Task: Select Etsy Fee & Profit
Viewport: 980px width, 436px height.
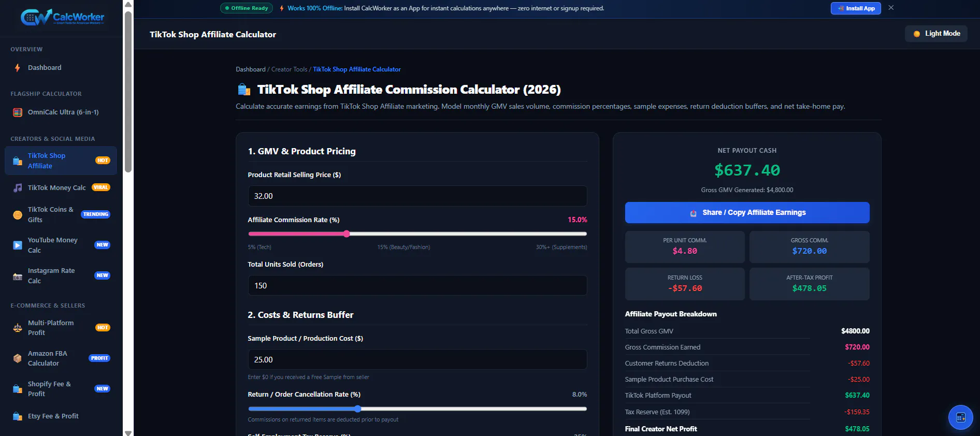Action: click(61, 416)
